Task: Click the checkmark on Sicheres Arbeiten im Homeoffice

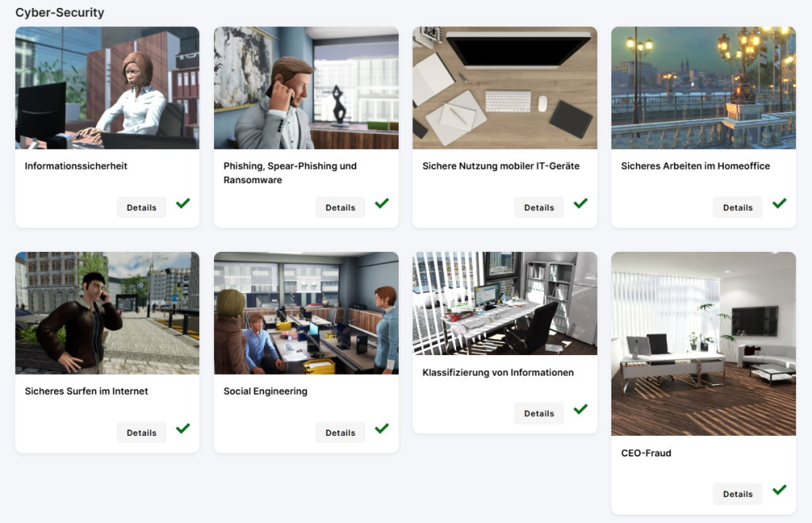Action: [779, 204]
